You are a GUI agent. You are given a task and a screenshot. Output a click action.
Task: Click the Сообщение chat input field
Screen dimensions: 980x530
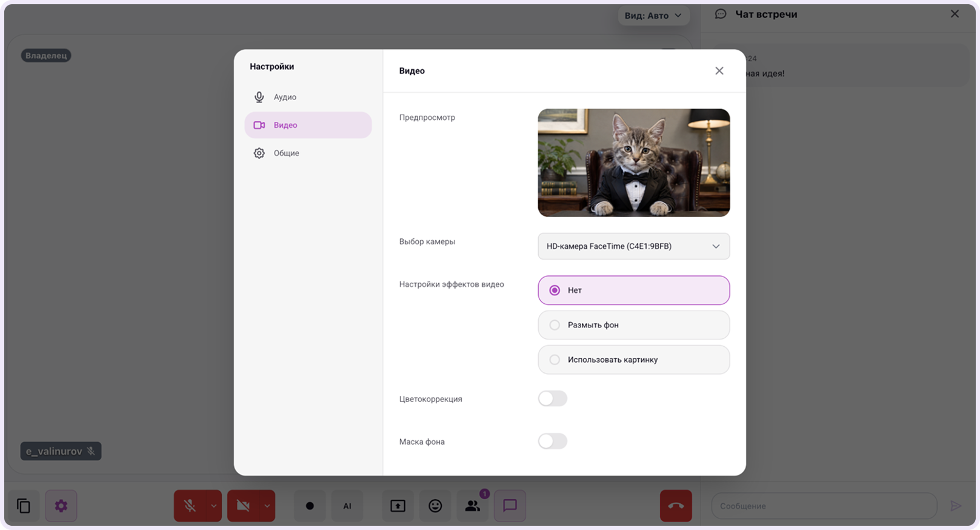[824, 506]
